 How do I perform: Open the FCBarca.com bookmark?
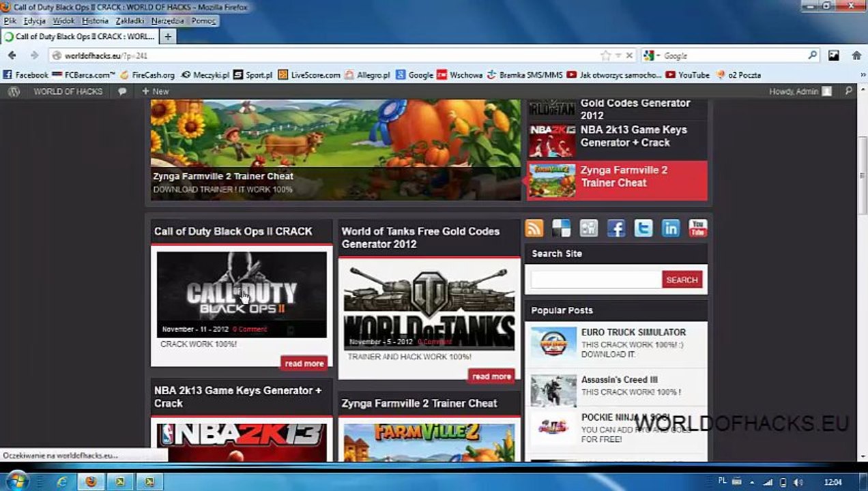83,75
